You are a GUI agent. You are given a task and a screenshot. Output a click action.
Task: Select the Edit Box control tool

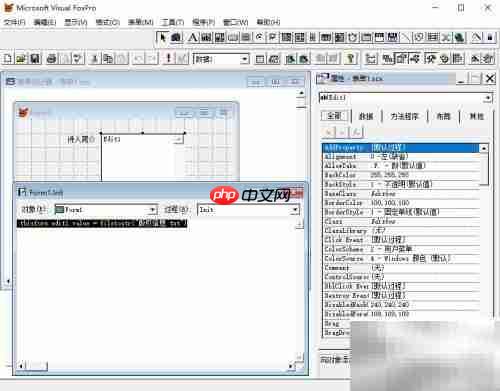(x=219, y=37)
